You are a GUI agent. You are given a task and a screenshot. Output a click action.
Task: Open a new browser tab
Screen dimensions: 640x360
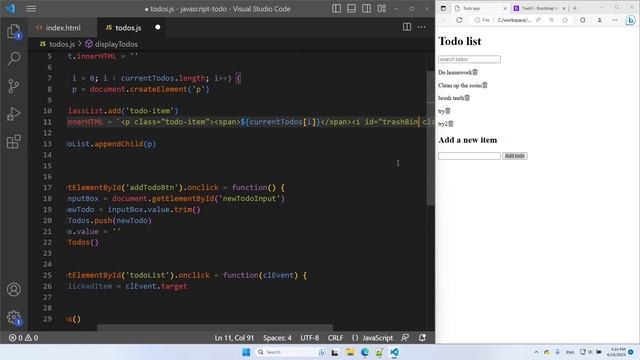coord(575,8)
